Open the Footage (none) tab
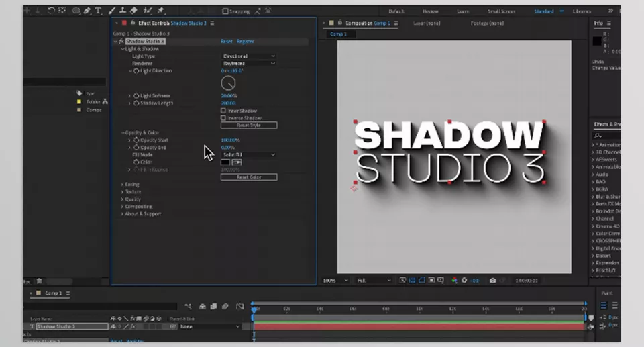 tap(487, 23)
